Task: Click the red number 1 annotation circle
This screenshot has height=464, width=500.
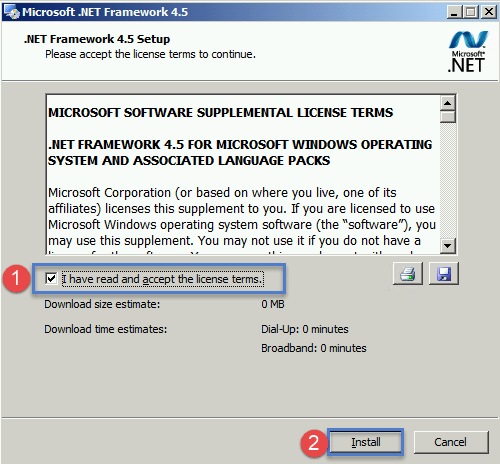Action: 16,279
